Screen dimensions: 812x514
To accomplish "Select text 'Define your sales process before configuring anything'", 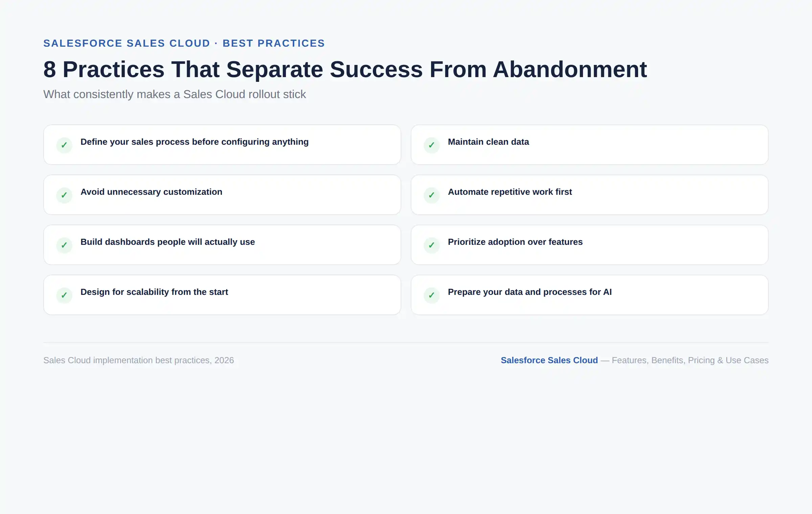I will point(195,142).
